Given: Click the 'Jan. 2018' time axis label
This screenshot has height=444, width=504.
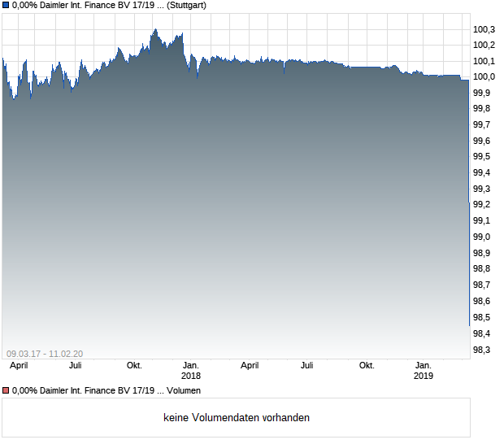Looking at the screenshot, I should pos(191,371).
